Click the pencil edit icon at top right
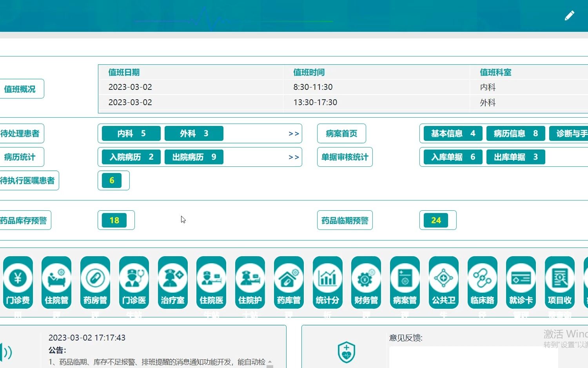Image resolution: width=588 pixels, height=368 pixels. tap(569, 15)
